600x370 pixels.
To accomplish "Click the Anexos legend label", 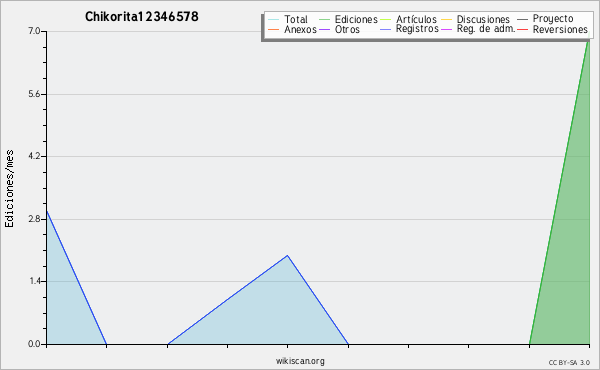I will point(300,29).
